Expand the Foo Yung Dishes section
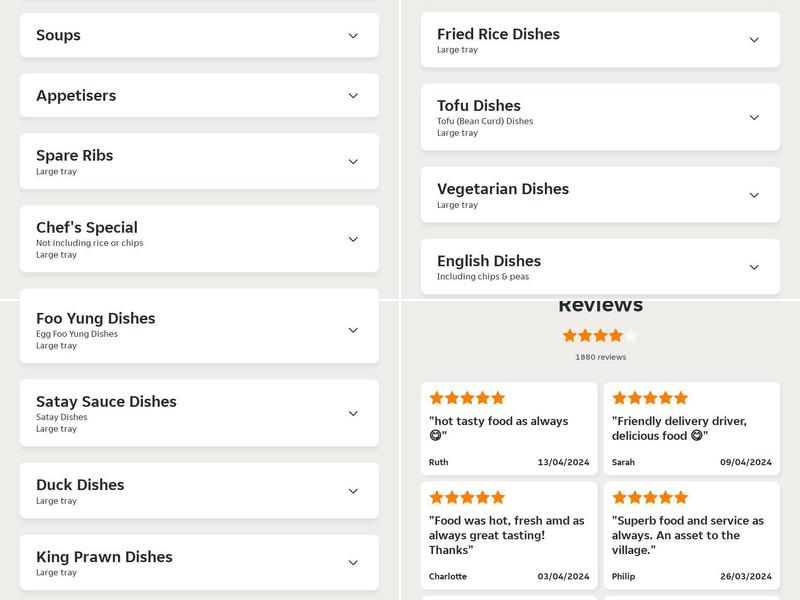The width and height of the screenshot is (800, 600). click(x=352, y=329)
